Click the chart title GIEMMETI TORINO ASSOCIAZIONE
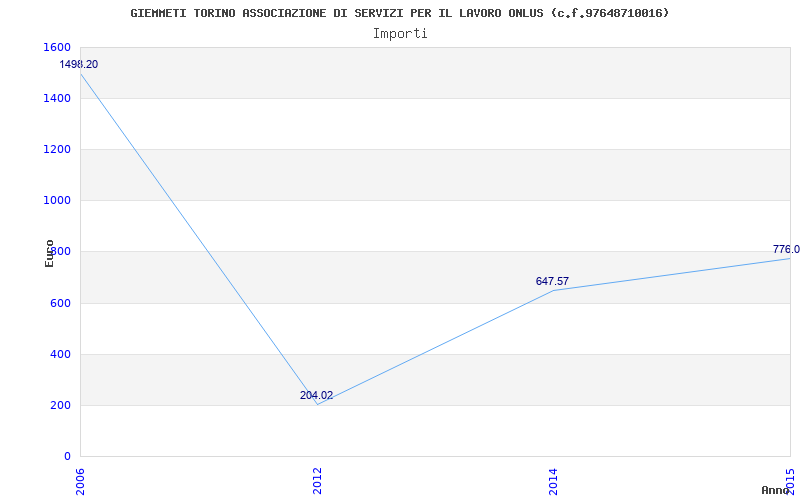This screenshot has width=800, height=500. [x=399, y=13]
